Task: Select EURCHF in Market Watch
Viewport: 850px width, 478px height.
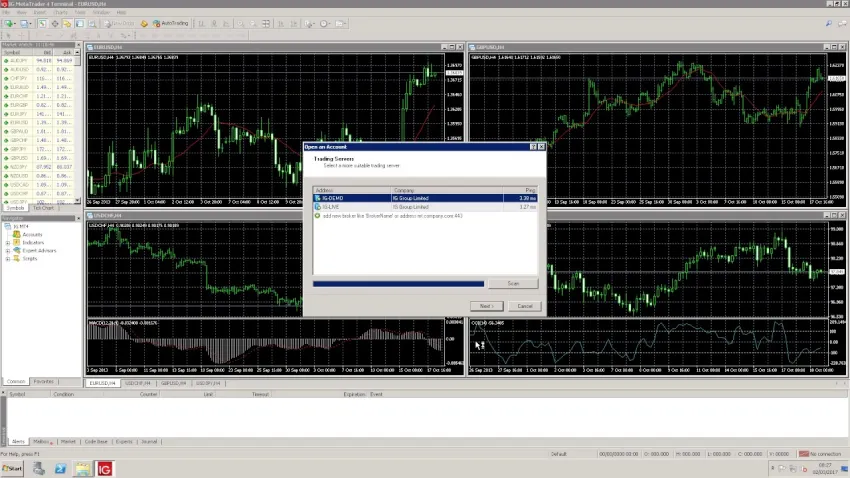Action: pyautogui.click(x=38, y=96)
